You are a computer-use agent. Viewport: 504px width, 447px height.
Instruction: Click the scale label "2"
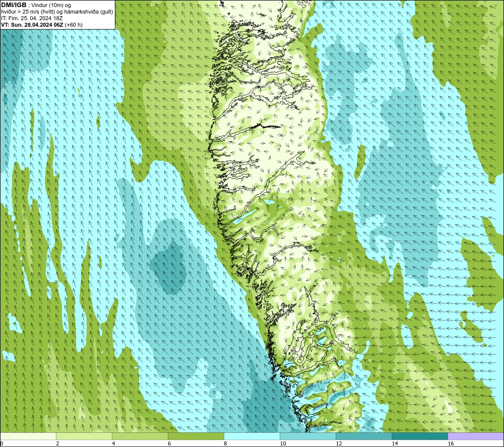(57, 443)
